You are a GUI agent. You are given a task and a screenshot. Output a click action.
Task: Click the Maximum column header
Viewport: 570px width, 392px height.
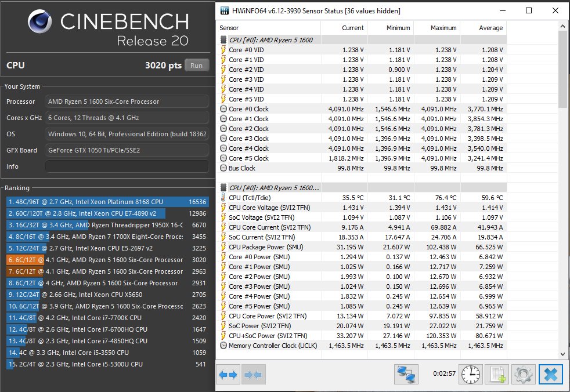click(437, 28)
